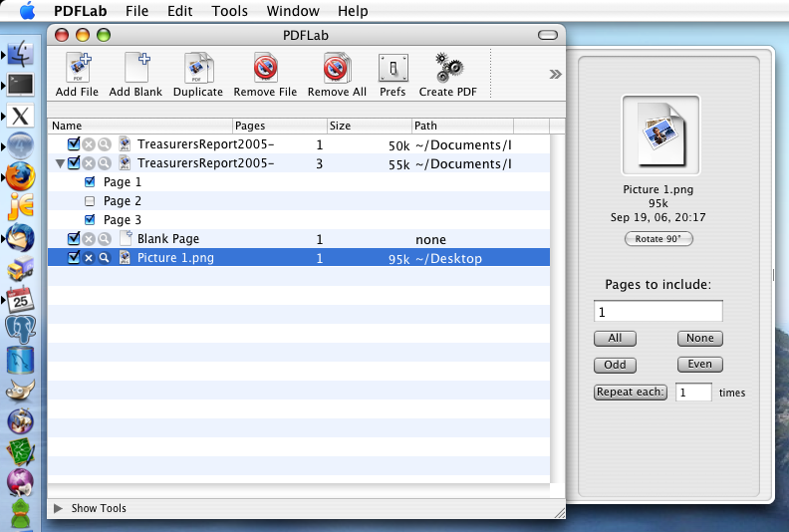Show hidden toolbar items via double-arrow

pos(555,75)
